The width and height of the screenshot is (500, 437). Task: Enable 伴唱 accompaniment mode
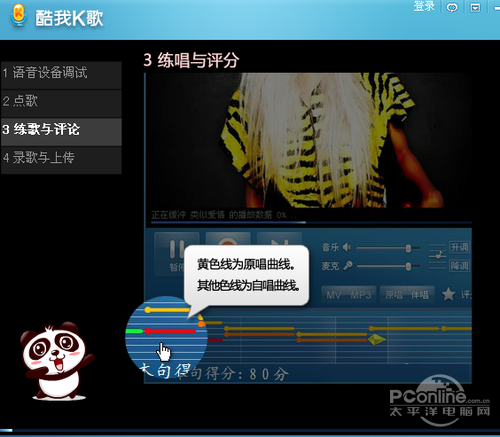tap(420, 295)
